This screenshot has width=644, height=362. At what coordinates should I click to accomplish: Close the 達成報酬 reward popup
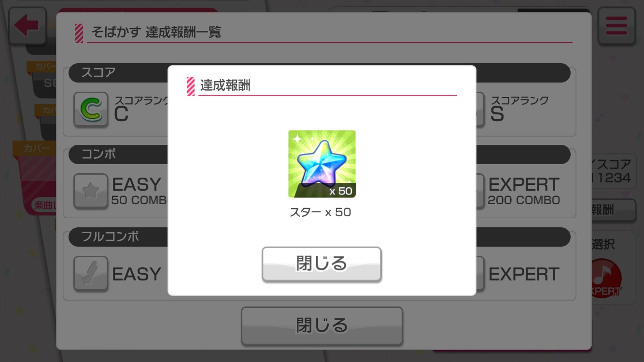tap(322, 264)
